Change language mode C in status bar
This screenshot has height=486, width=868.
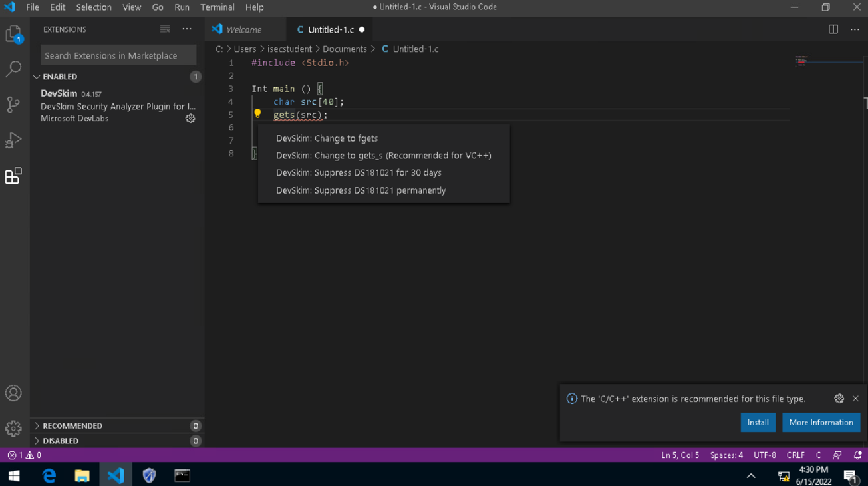coord(819,455)
